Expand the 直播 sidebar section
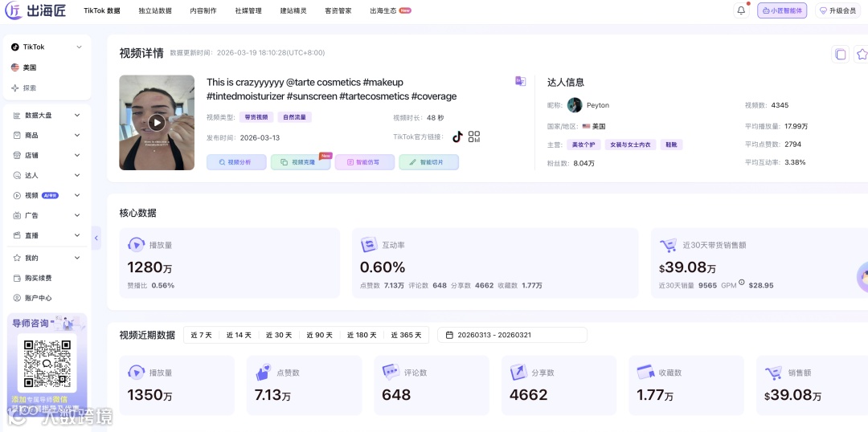The image size is (868, 432). click(47, 235)
